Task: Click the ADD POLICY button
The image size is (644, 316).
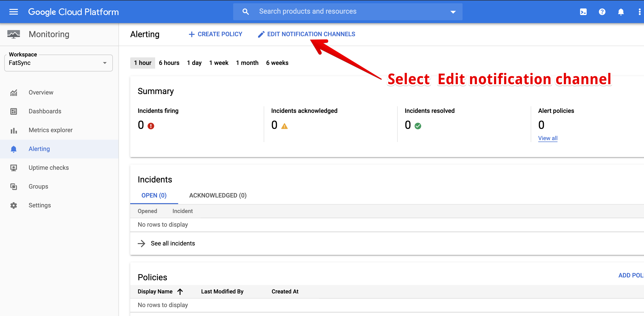Action: click(x=631, y=275)
